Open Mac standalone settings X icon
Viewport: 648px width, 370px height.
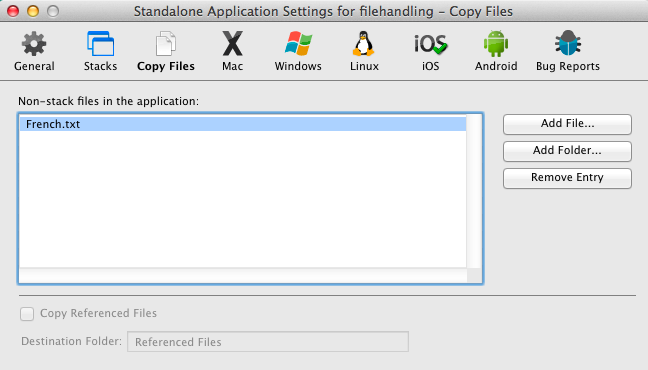pos(232,43)
